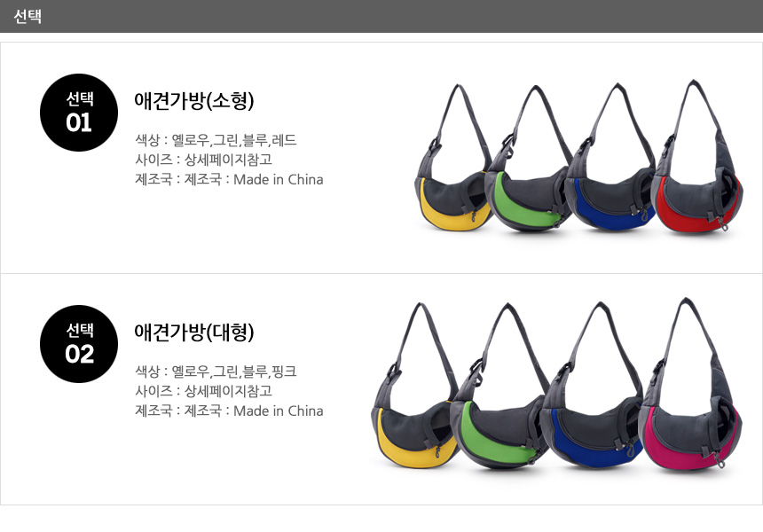Select the large yellow pet sling bag
The width and height of the screenshot is (763, 532).
pyautogui.click(x=414, y=385)
